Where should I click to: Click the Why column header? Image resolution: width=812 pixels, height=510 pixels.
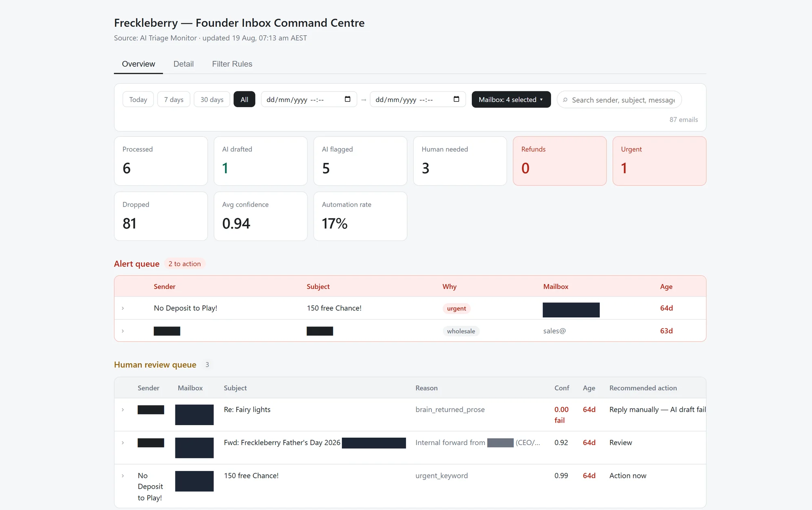tap(449, 287)
